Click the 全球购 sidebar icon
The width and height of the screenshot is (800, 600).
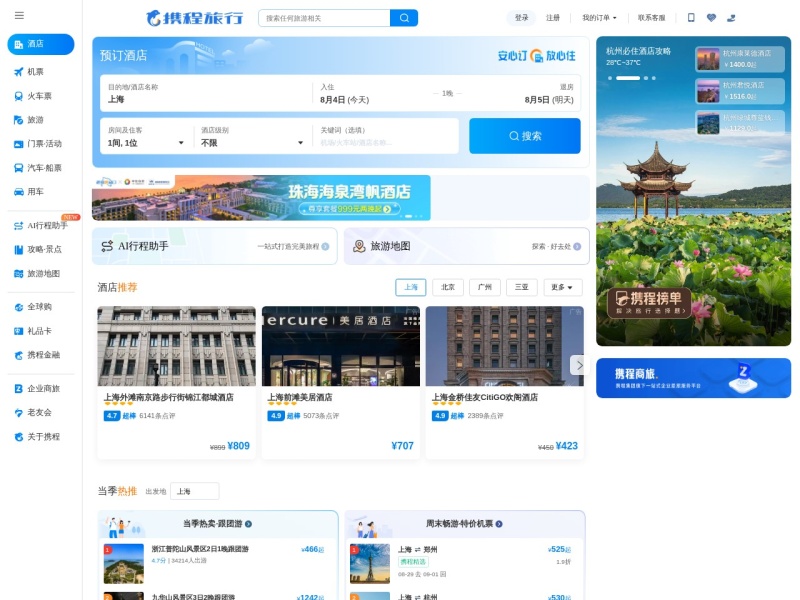(x=19, y=307)
